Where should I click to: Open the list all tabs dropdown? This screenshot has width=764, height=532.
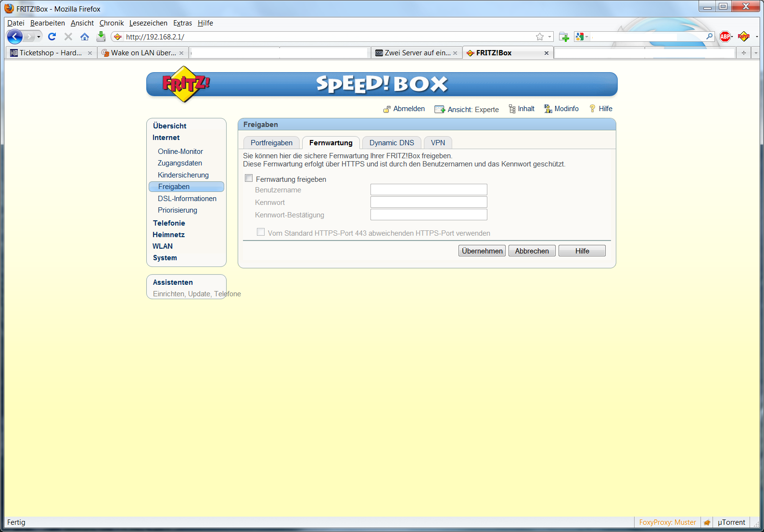tap(755, 53)
